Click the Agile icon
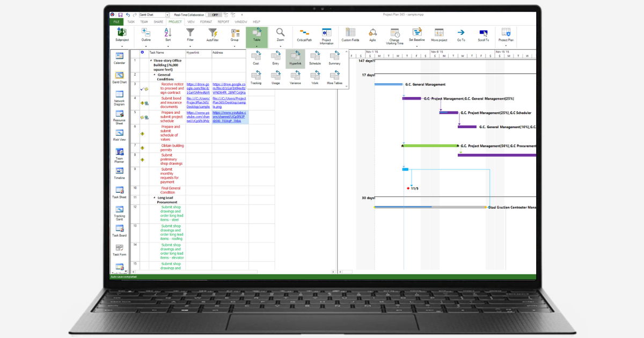This screenshot has width=644, height=338. (x=372, y=32)
